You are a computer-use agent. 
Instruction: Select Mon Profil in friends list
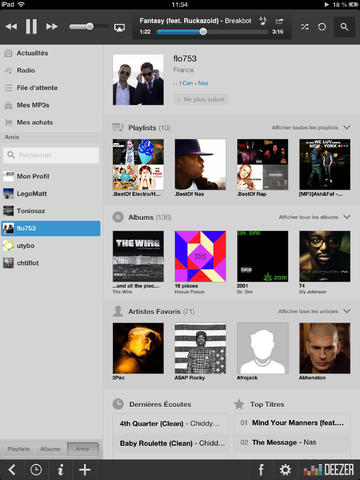tap(51, 176)
